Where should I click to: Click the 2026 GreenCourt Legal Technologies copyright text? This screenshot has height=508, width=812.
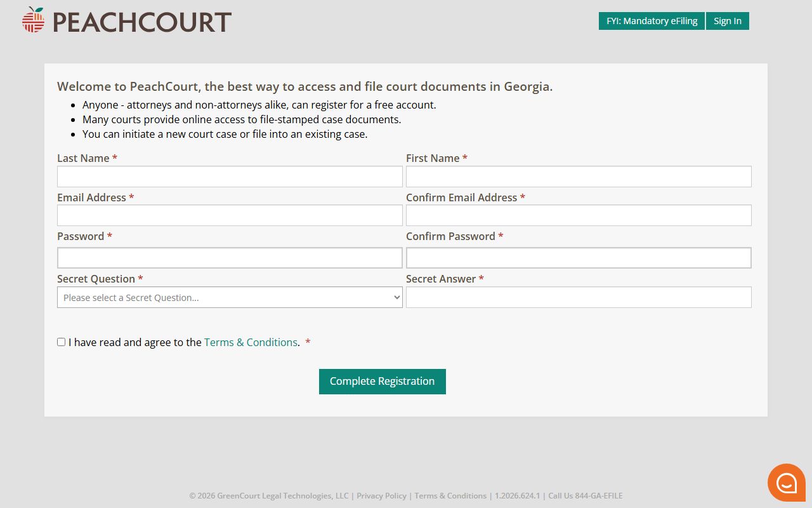click(269, 496)
